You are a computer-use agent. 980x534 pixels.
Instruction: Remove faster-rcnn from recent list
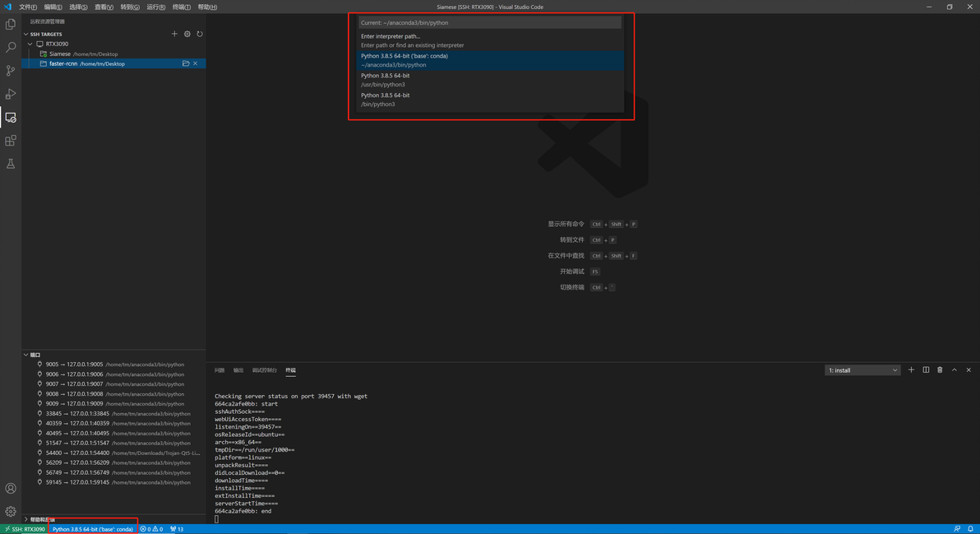coord(195,64)
